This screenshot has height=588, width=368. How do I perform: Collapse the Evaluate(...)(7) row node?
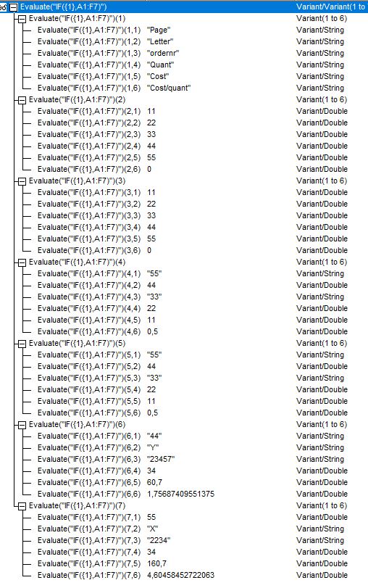tap(22, 505)
